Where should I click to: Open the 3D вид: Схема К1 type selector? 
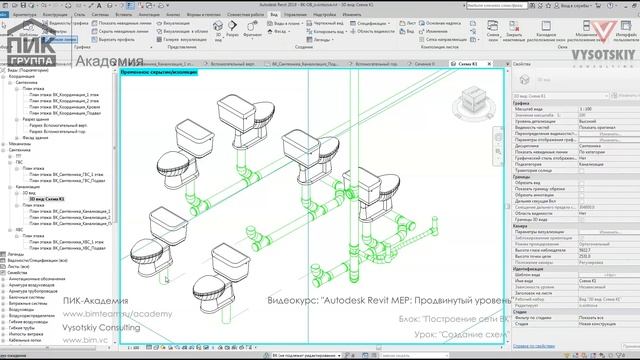(561, 96)
